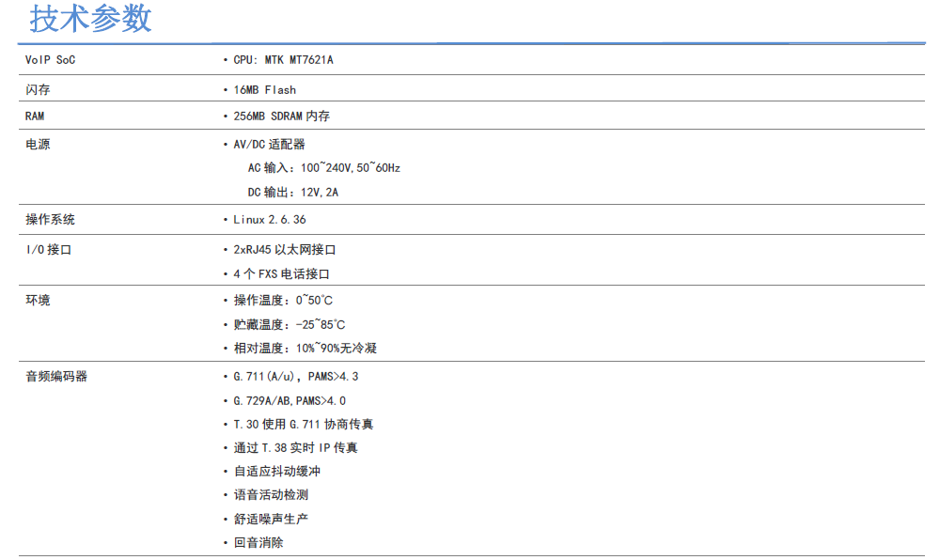940x560 pixels.
Task: Select the 电源 row label
Action: click(38, 145)
